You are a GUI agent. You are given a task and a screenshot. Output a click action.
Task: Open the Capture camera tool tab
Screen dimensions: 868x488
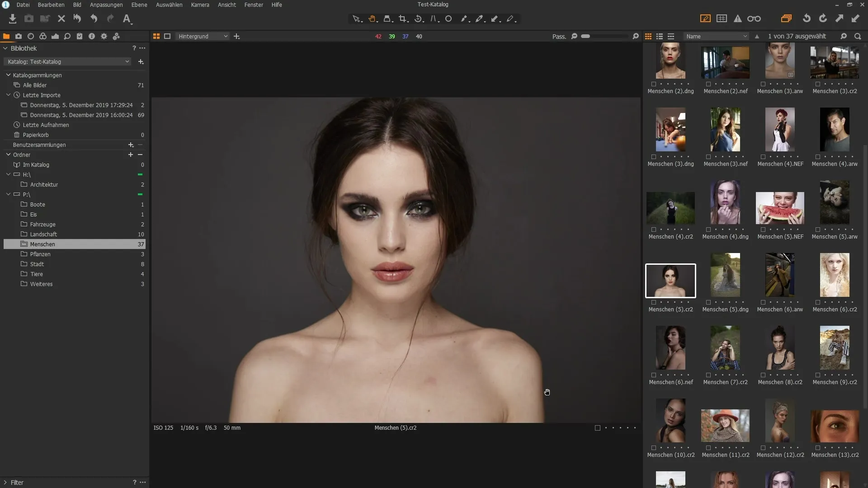[19, 36]
